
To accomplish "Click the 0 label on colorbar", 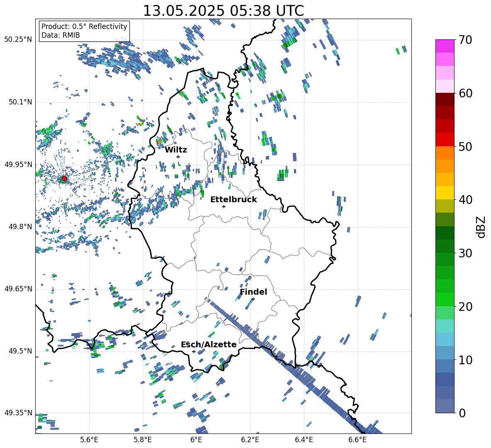I will click(462, 413).
